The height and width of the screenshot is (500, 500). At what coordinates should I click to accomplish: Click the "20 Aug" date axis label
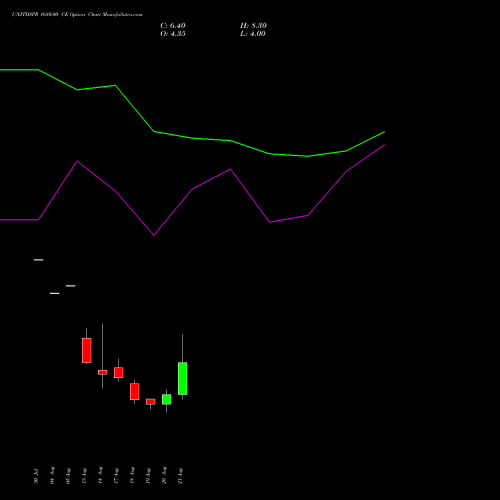pos(164,475)
